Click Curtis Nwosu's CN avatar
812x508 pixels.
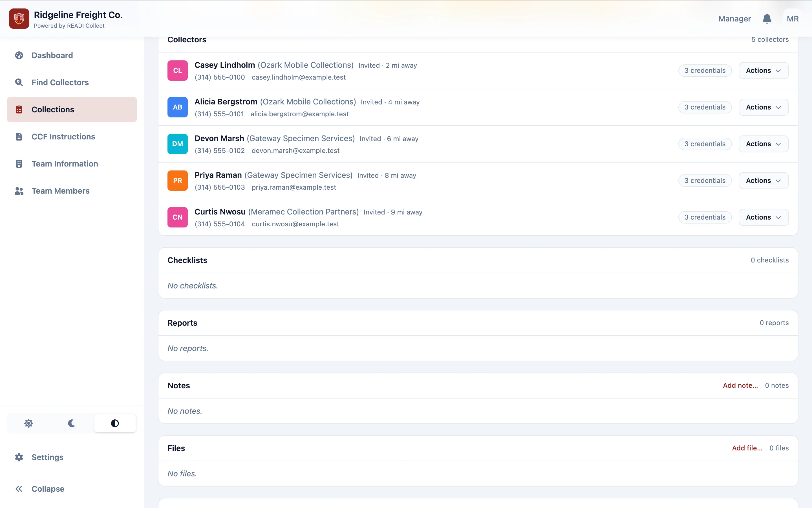(x=178, y=217)
